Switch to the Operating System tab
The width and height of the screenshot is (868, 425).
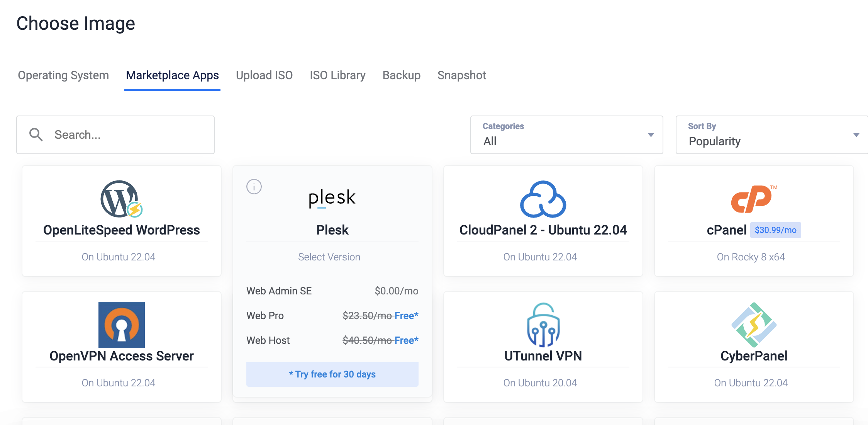pyautogui.click(x=63, y=75)
